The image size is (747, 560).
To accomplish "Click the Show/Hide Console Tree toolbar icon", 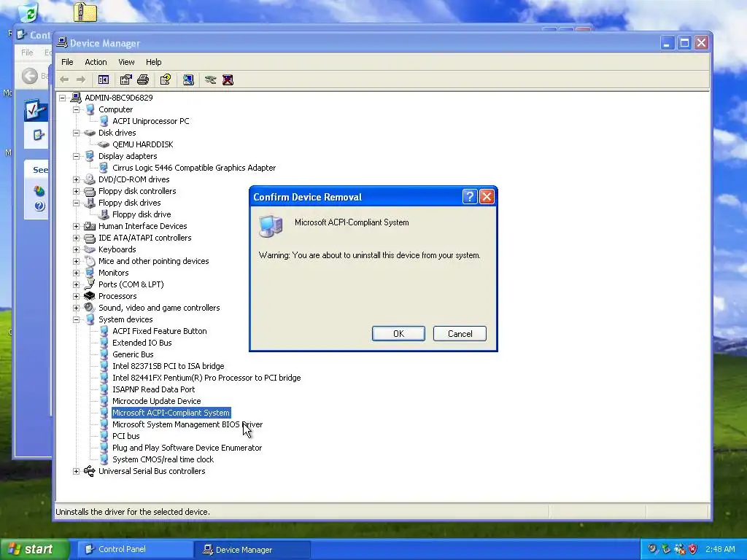I will pyautogui.click(x=104, y=80).
